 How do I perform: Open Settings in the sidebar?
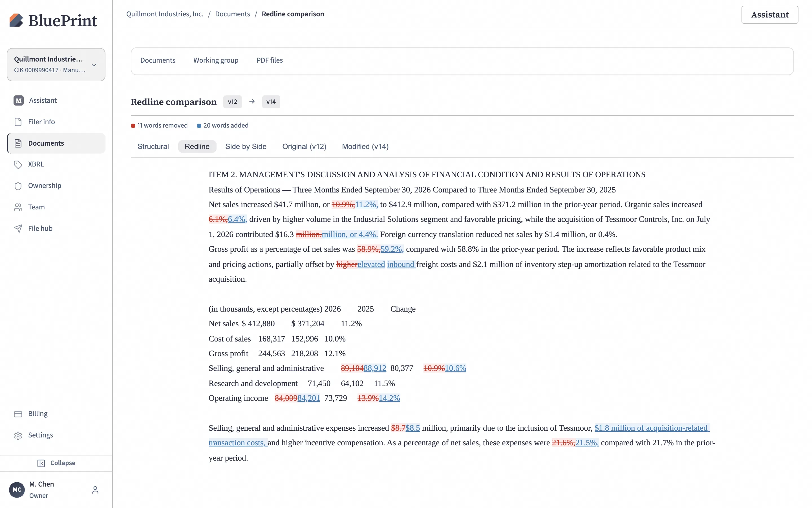(56, 435)
